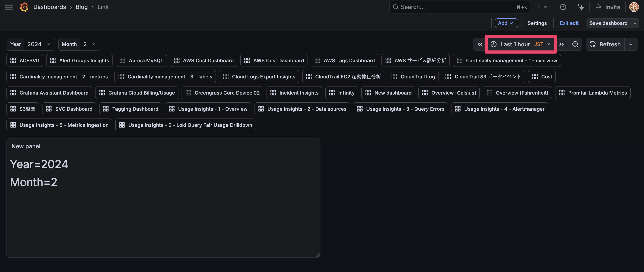The height and width of the screenshot is (272, 644).
Task: Open dashboard Settings
Action: [537, 23]
